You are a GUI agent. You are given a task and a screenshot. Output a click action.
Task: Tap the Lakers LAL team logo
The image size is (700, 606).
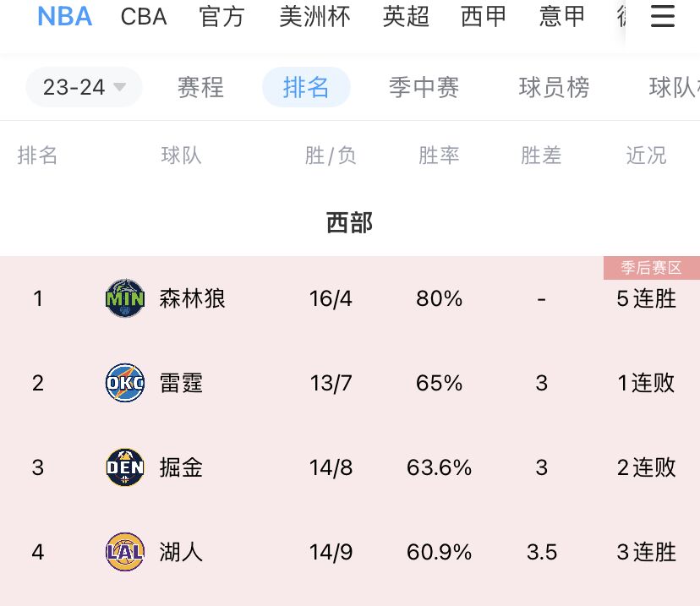125,552
